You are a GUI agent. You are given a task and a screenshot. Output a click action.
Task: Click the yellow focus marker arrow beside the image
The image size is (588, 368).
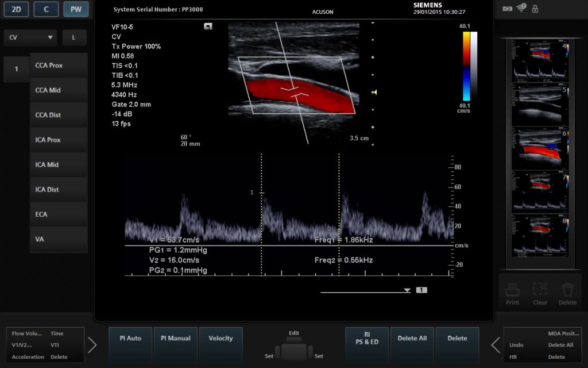(374, 92)
